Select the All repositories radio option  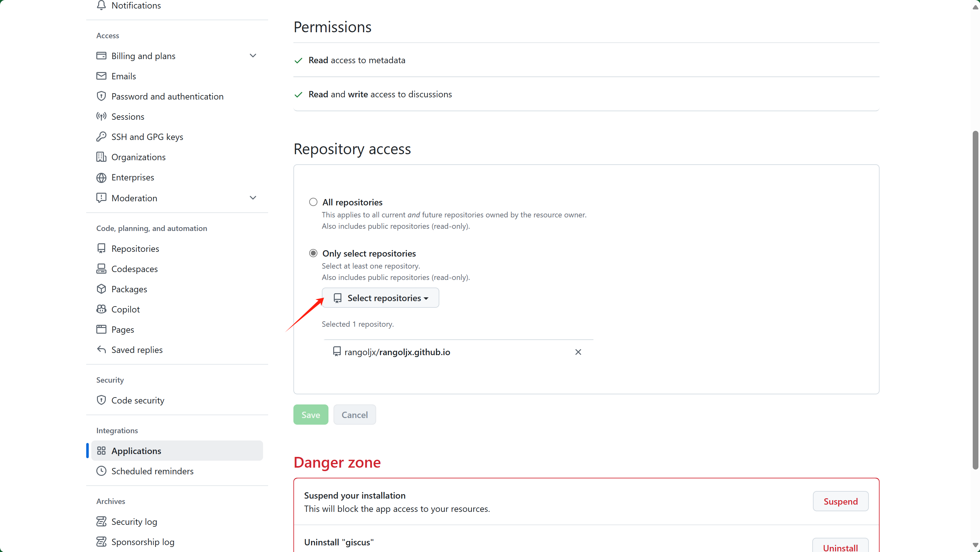(x=313, y=202)
